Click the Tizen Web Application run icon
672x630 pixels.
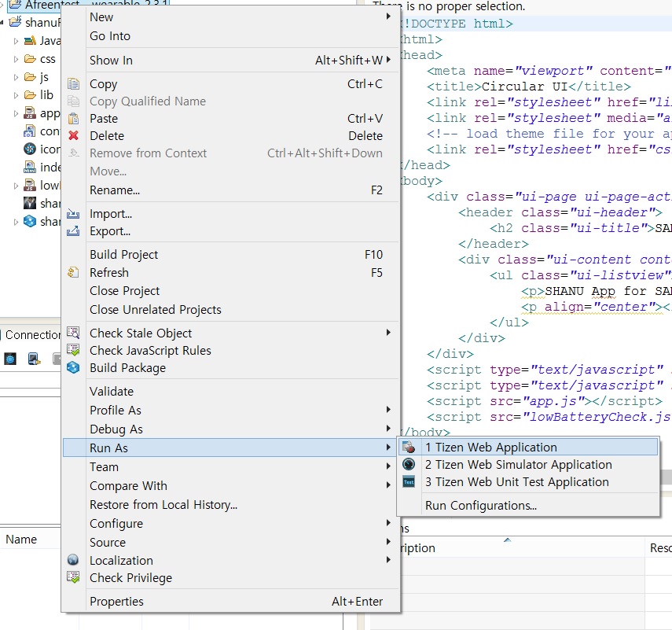(409, 447)
